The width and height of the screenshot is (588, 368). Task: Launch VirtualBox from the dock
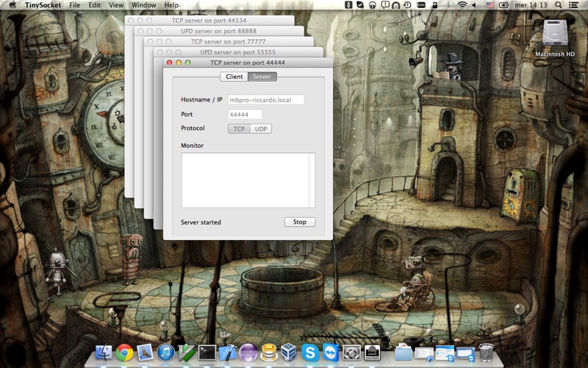[289, 353]
